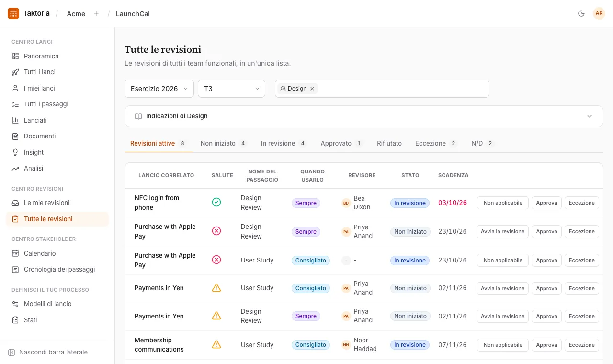Image resolution: width=613 pixels, height=364 pixels.
Task: Open Documenti in the sidebar
Action: coord(57,136)
